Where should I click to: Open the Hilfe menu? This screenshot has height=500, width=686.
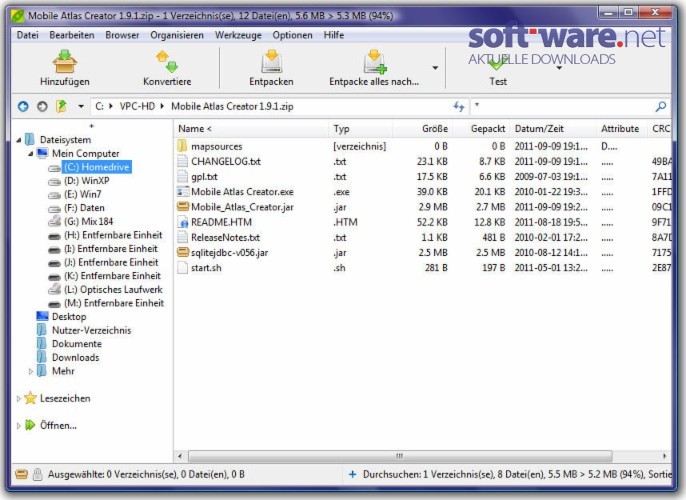(x=334, y=35)
